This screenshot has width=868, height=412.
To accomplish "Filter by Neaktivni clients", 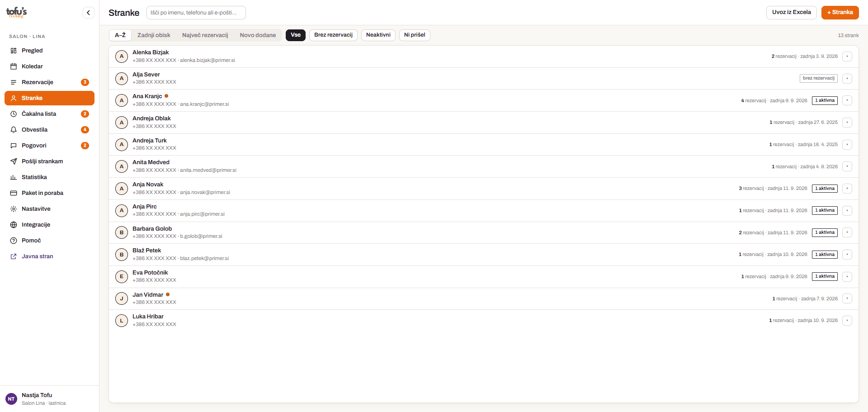I will [378, 35].
